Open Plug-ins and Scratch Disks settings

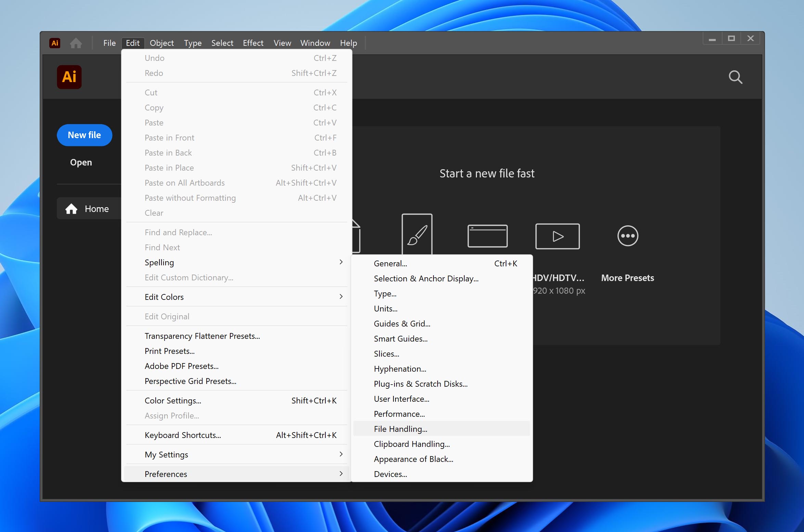pyautogui.click(x=420, y=384)
